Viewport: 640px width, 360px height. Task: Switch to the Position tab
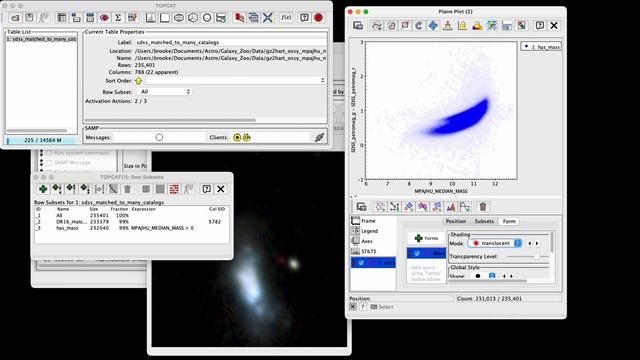coord(456,221)
